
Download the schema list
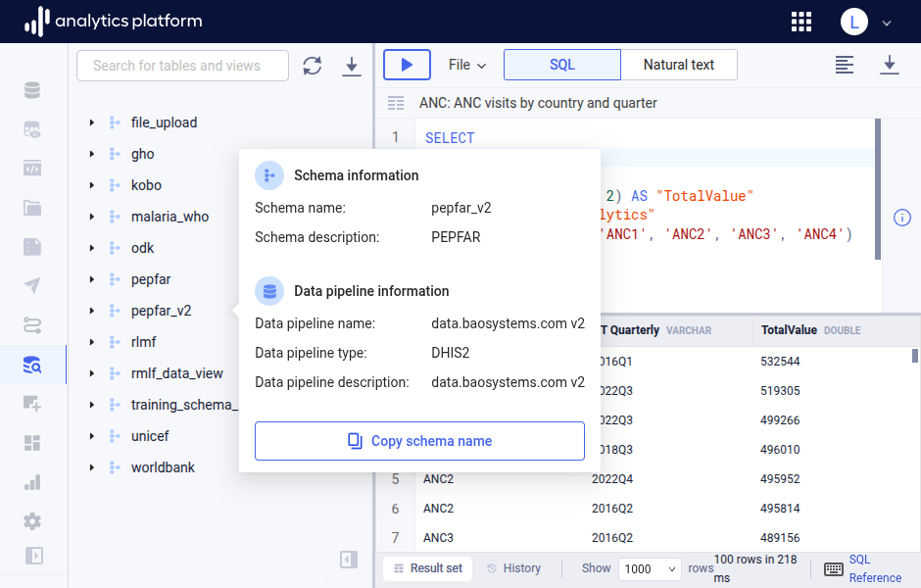[351, 66]
